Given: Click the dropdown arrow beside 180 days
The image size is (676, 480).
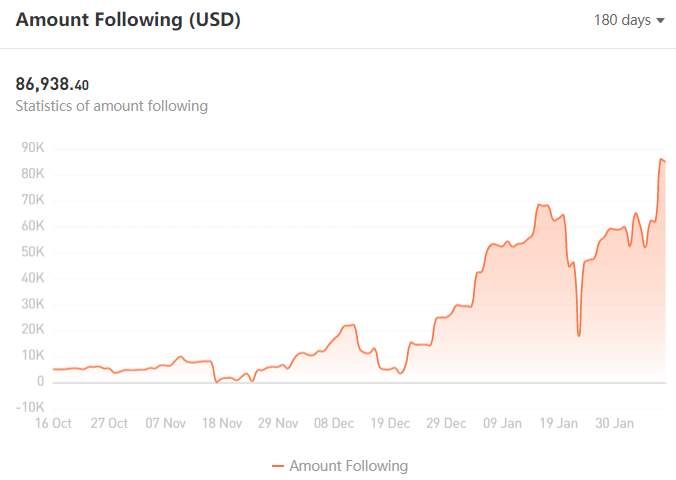Looking at the screenshot, I should tap(660, 20).
